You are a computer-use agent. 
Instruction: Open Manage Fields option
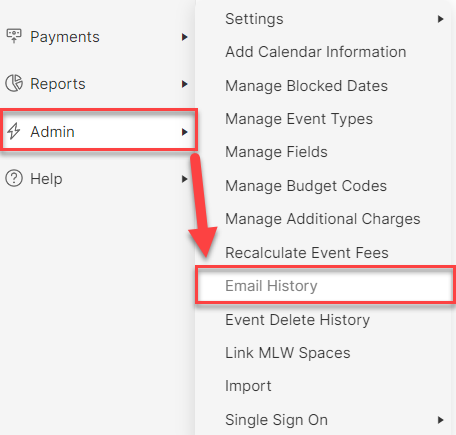coord(276,152)
